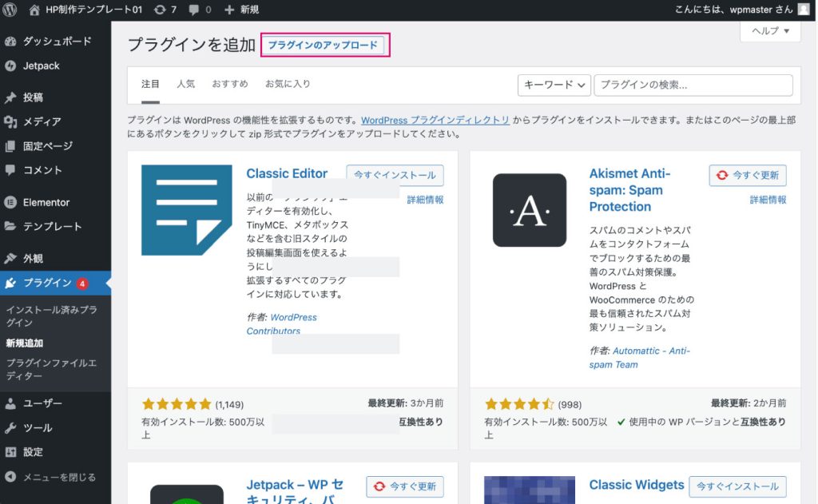
Task: Click the home icon for HP制作テンプレート01
Action: pyautogui.click(x=34, y=10)
